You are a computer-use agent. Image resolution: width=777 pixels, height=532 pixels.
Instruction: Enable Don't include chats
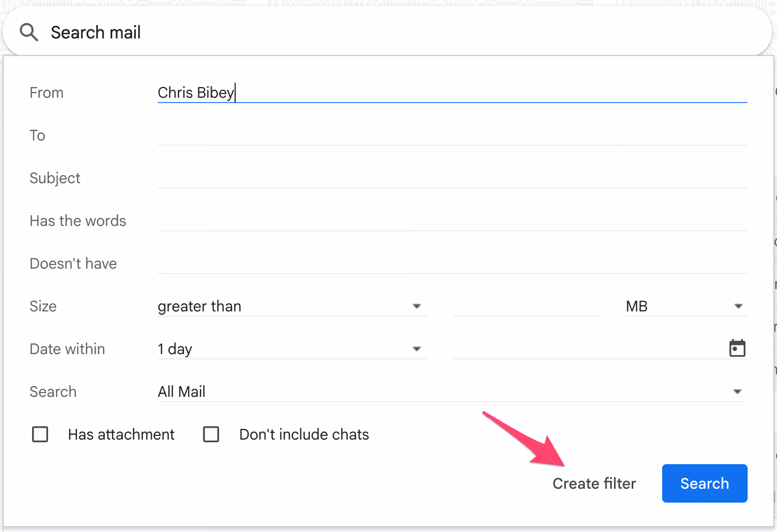click(x=212, y=434)
